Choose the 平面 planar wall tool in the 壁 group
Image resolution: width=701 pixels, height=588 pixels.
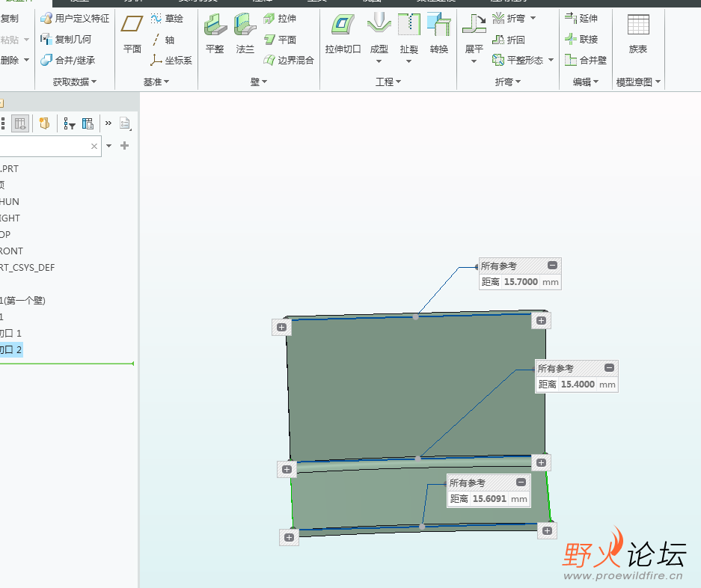coord(280,40)
